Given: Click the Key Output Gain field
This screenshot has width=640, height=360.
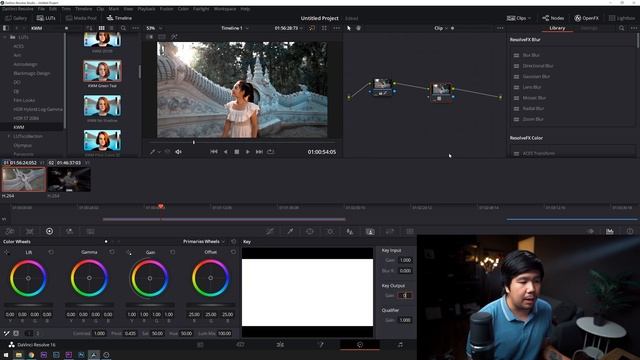Looking at the screenshot, I should (404, 296).
